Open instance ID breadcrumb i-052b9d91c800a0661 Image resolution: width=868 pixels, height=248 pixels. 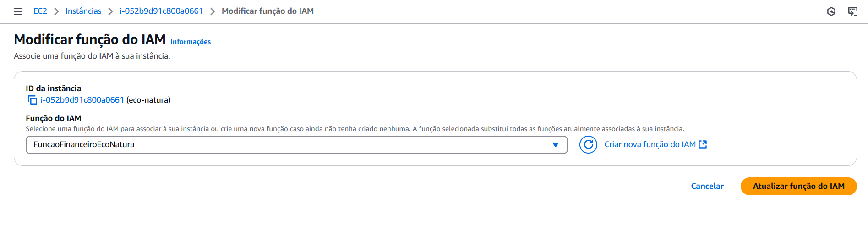pyautogui.click(x=161, y=11)
